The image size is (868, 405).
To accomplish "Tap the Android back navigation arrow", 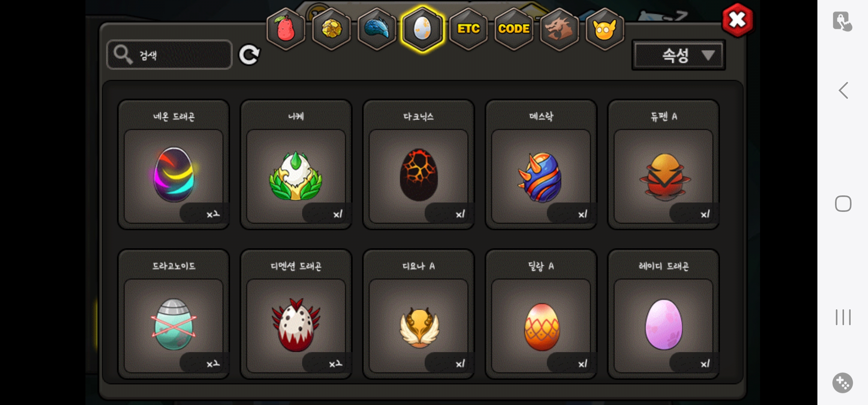I will coord(843,90).
